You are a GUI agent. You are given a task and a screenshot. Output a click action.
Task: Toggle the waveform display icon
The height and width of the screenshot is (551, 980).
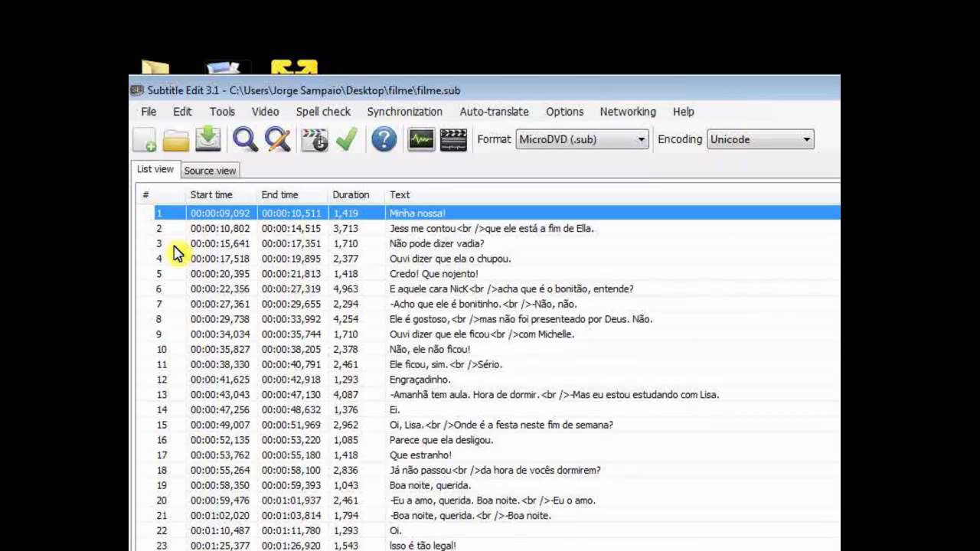coord(421,139)
